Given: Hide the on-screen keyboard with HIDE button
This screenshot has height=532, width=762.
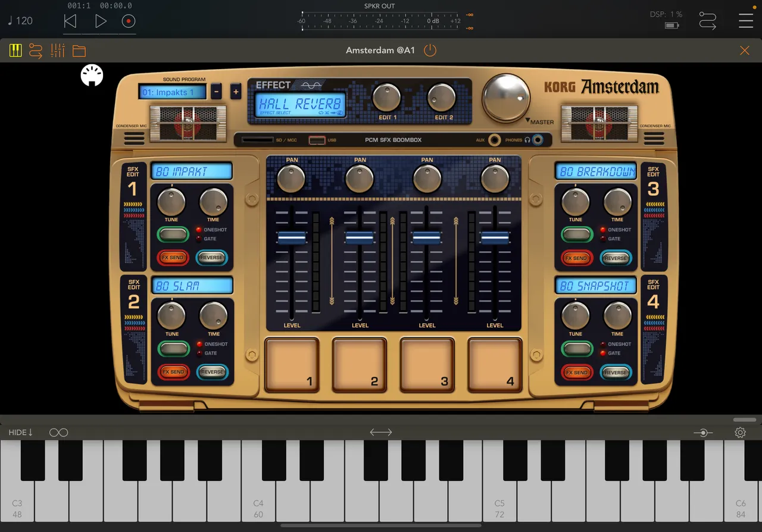Looking at the screenshot, I should pyautogui.click(x=21, y=433).
